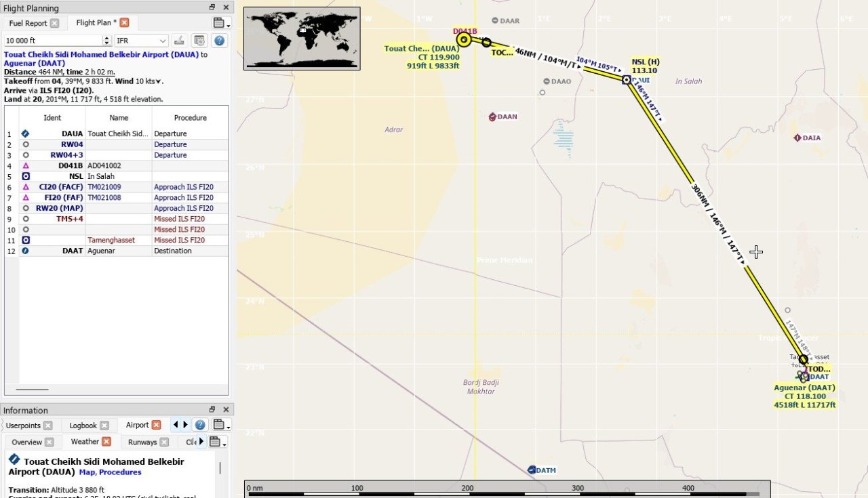Switch to the Runways sub-tab

pyautogui.click(x=147, y=442)
